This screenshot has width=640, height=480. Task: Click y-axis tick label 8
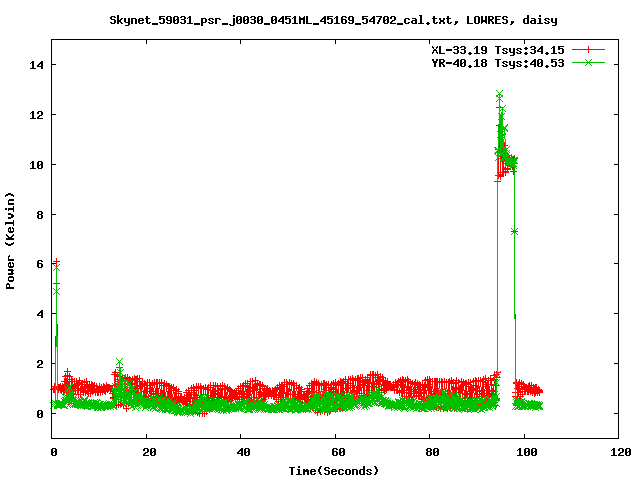tap(40, 215)
